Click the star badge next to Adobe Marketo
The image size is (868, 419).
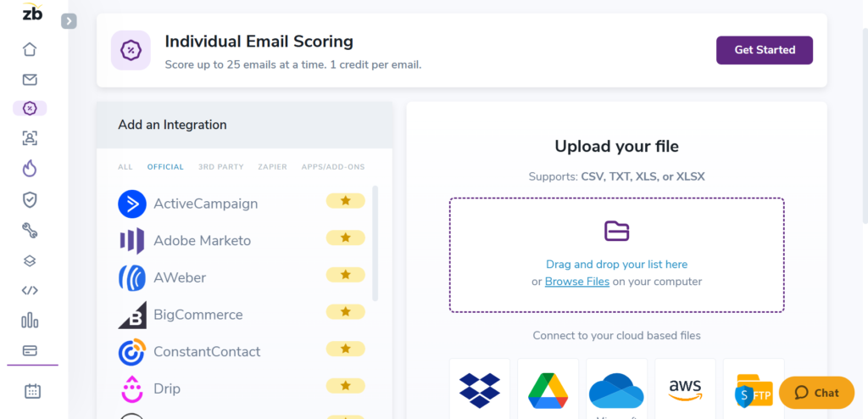pos(346,237)
